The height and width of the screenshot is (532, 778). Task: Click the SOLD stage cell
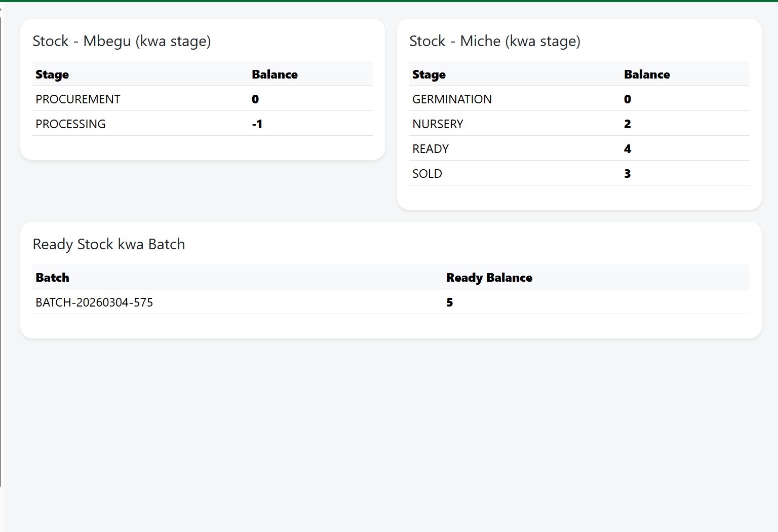pyautogui.click(x=427, y=174)
